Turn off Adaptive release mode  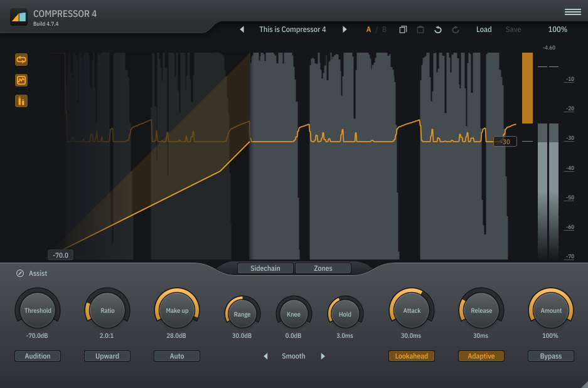pyautogui.click(x=481, y=356)
